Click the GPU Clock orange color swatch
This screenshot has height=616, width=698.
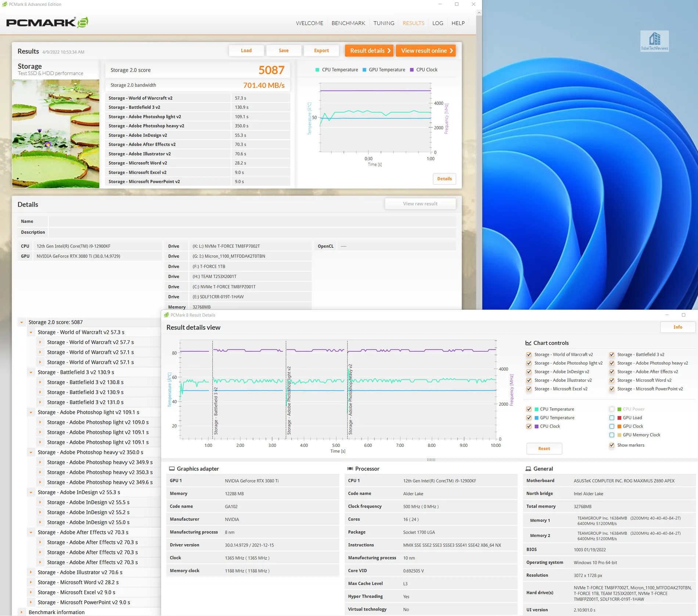click(619, 426)
